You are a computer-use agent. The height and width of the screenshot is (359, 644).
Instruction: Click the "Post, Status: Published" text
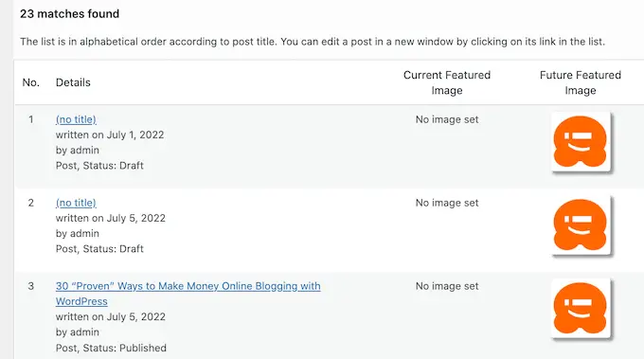(111, 348)
